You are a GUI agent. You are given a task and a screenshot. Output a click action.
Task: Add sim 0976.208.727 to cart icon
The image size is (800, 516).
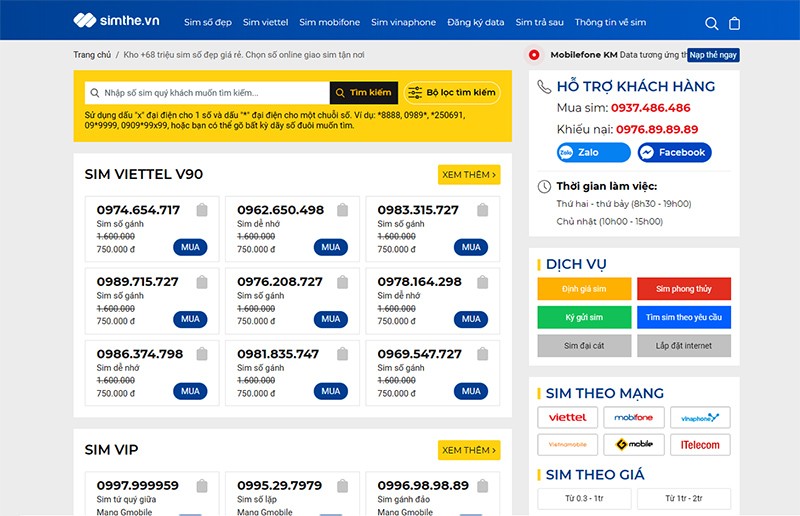(x=342, y=282)
